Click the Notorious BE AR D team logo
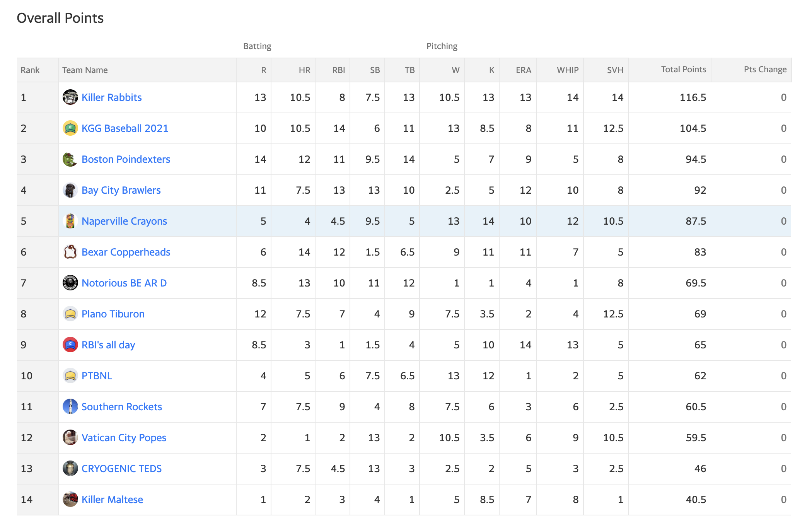 click(70, 283)
